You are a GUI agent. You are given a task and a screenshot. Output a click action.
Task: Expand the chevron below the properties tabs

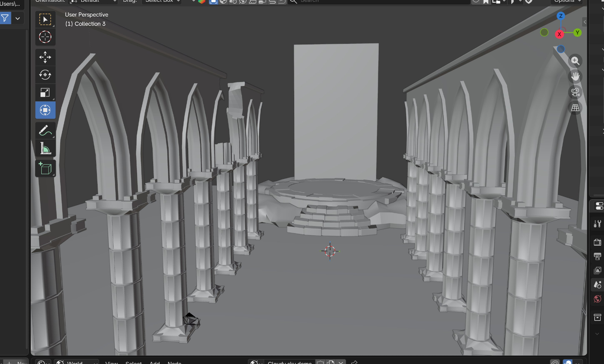[x=597, y=334]
